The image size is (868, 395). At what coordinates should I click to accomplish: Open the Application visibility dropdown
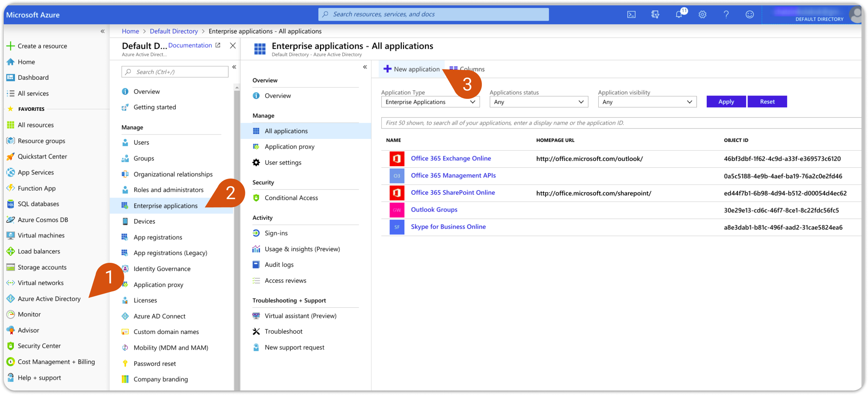pos(647,102)
